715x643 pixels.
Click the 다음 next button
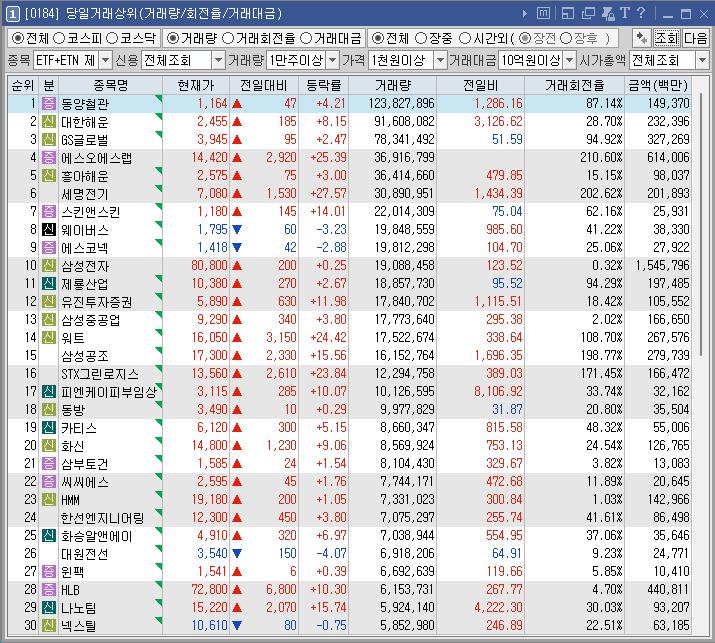click(x=695, y=38)
